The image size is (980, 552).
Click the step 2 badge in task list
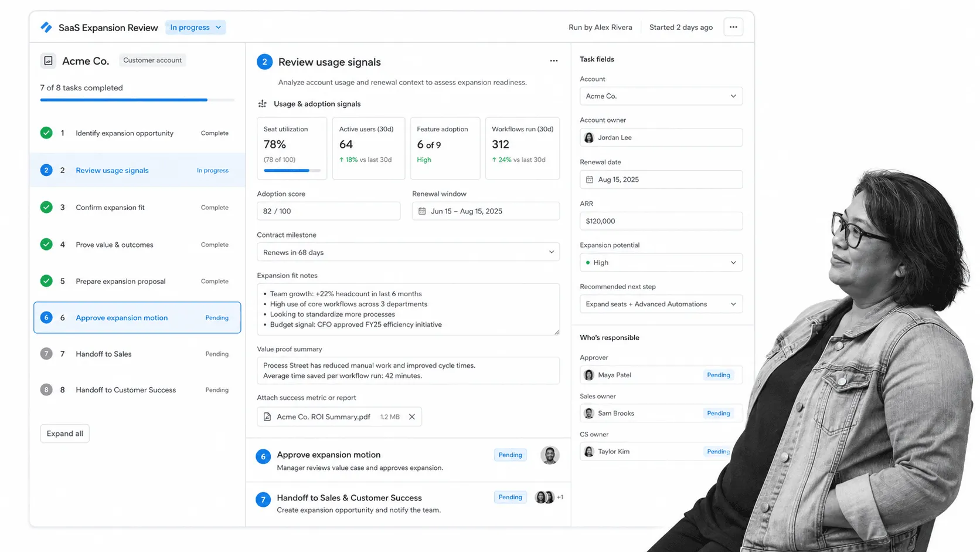(46, 170)
